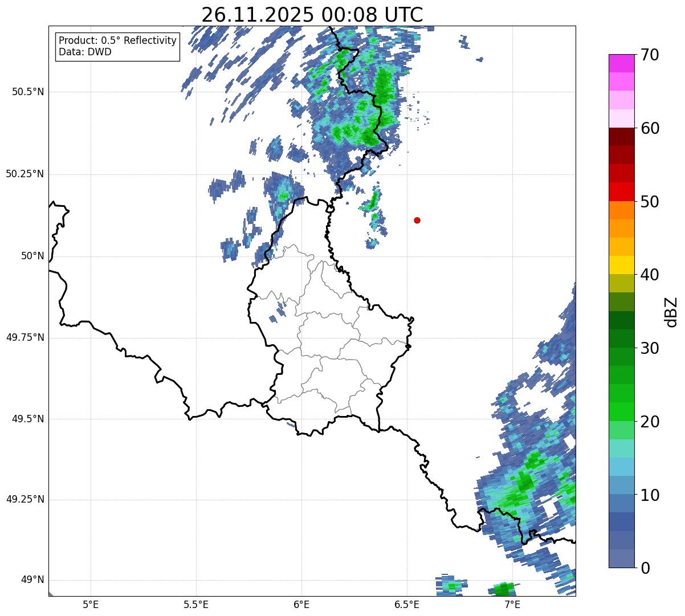Click the 5°E longitude label
685x616 pixels.
[91, 604]
